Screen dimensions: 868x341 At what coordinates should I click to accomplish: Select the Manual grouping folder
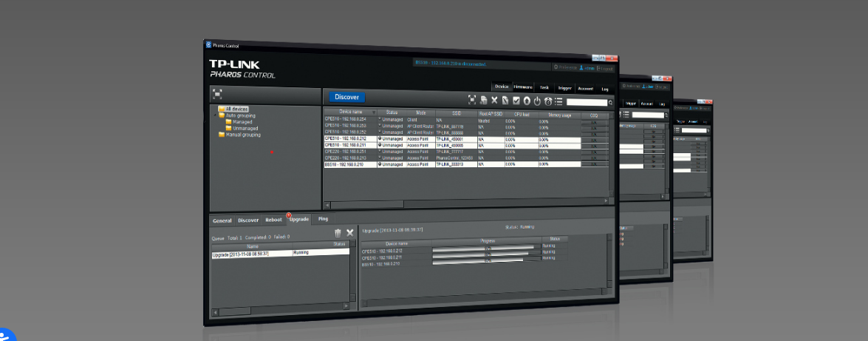(239, 135)
